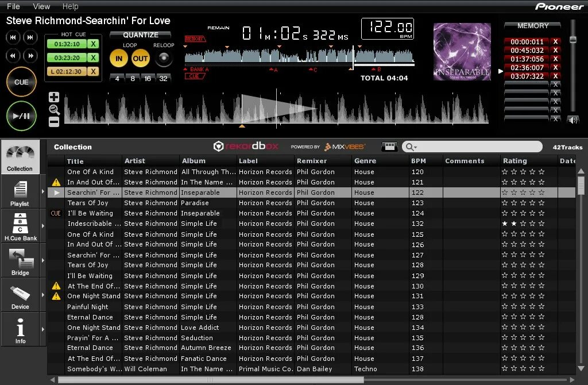Select 32-beat loop
The height and width of the screenshot is (385, 588).
tap(163, 78)
